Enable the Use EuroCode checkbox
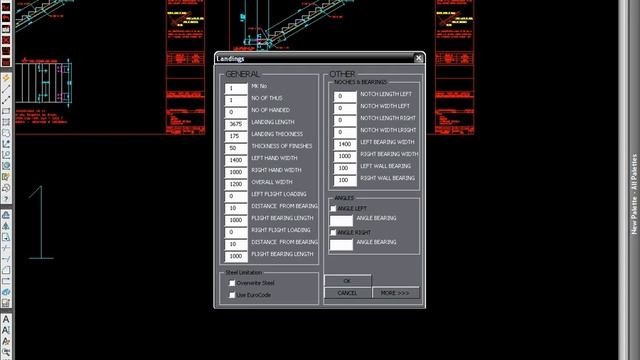Screen dimensions: 640x360 click(x=232, y=295)
